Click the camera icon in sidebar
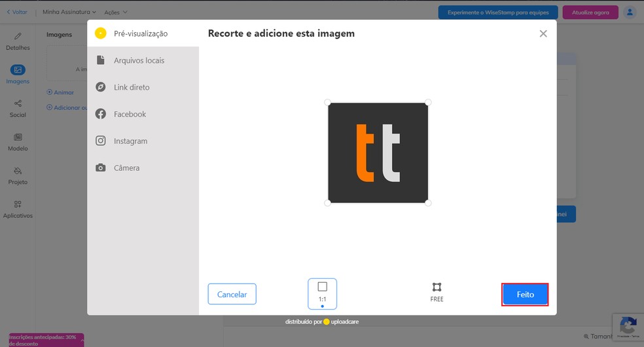Viewport: 644px width, 347px height. click(101, 168)
